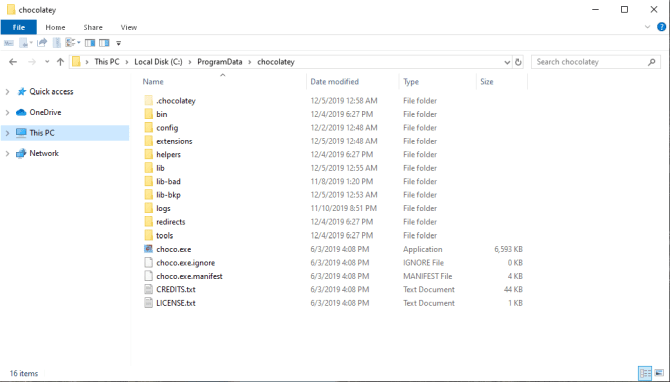670x382 pixels.
Task: Expand the Quick access tree node
Action: point(7,91)
